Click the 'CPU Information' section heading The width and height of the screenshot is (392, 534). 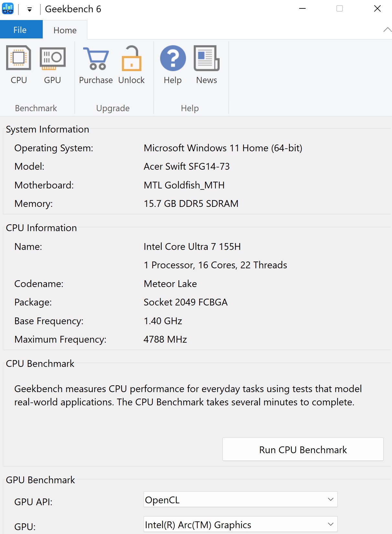[x=41, y=228]
